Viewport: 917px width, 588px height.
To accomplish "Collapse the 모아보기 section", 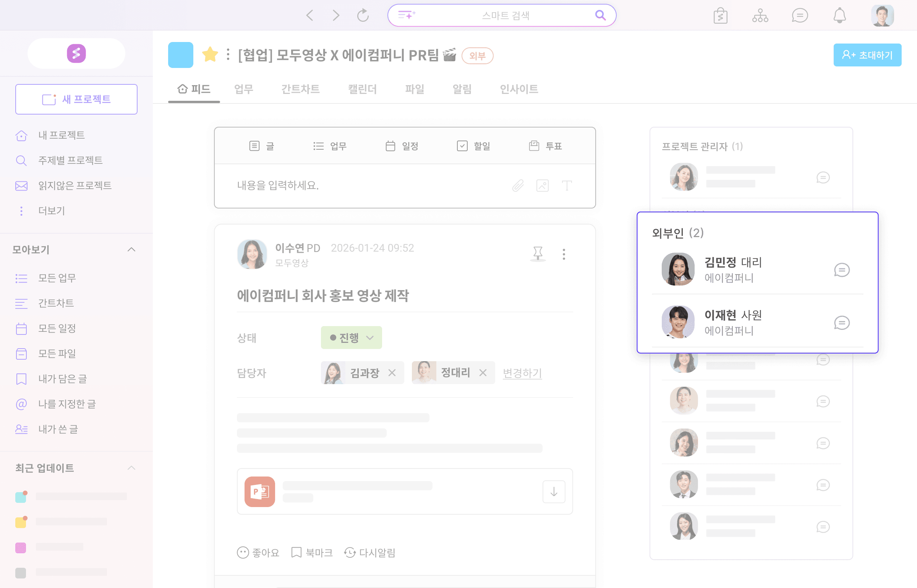I will click(x=131, y=250).
